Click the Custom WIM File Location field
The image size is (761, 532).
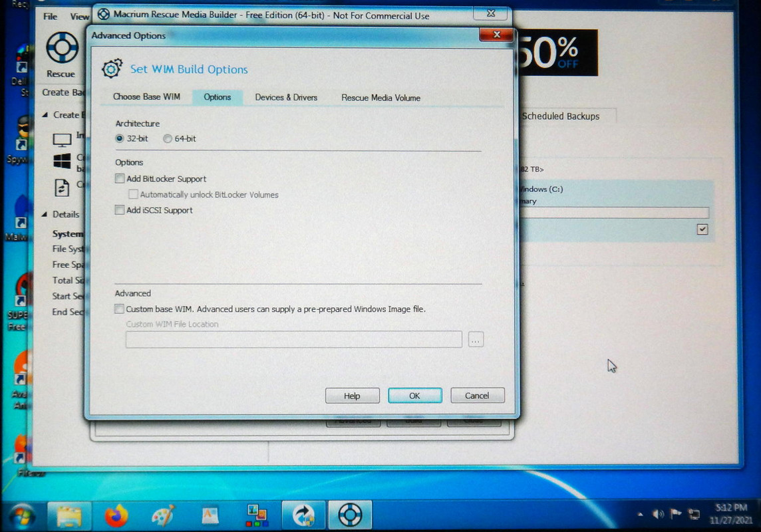click(x=293, y=339)
